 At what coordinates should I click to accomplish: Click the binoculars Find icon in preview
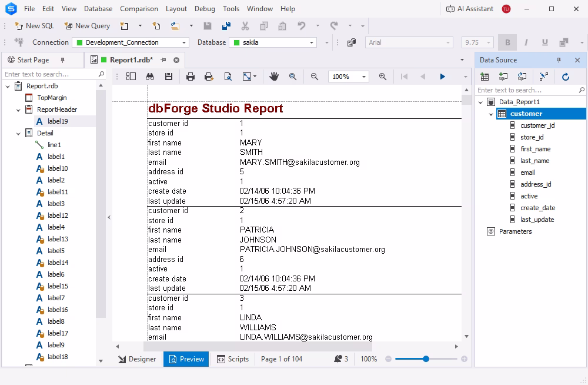pos(150,77)
